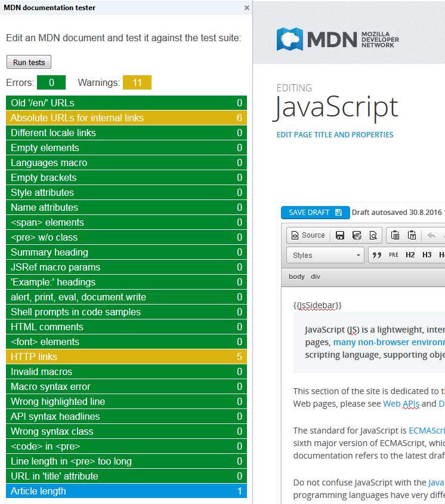This screenshot has width=445, height=504.
Task: Click 'Style attributes' test row
Action: (x=126, y=192)
